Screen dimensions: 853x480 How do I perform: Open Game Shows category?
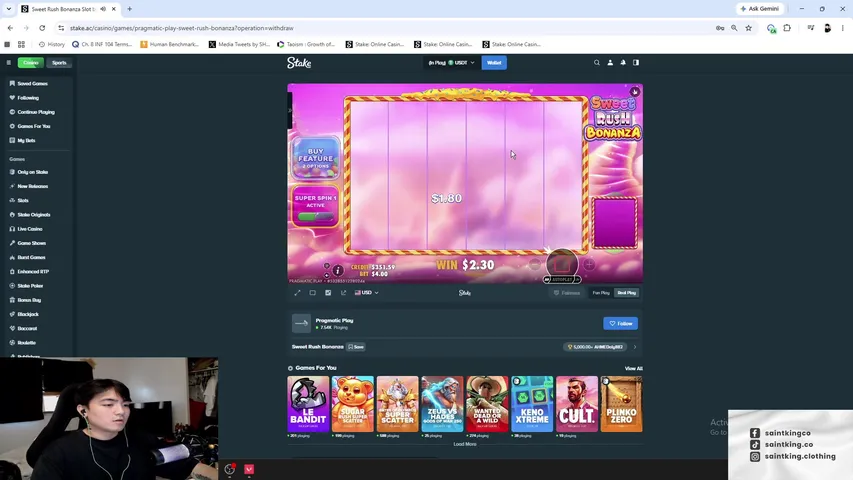coord(32,243)
